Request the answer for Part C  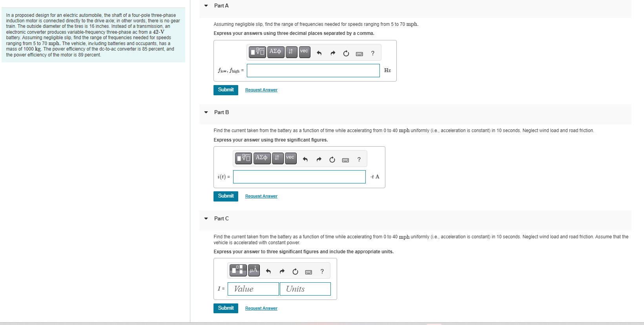(x=261, y=309)
